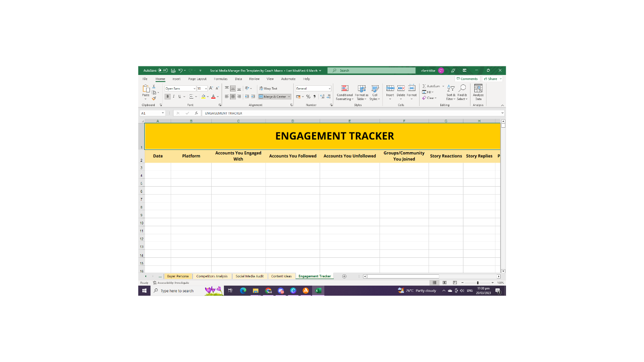644x362 pixels.
Task: Toggle the AutoSave switch
Action: (x=163, y=70)
